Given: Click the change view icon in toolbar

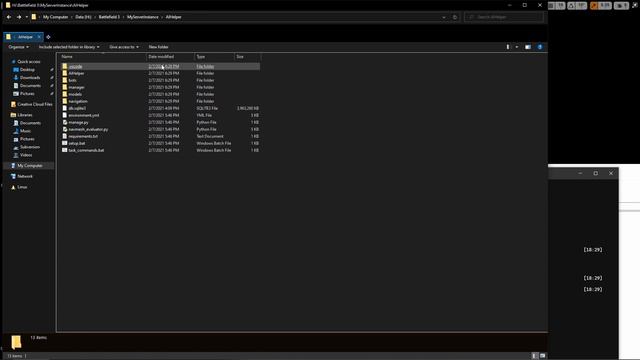Looking at the screenshot, I should pyautogui.click(x=508, y=47).
